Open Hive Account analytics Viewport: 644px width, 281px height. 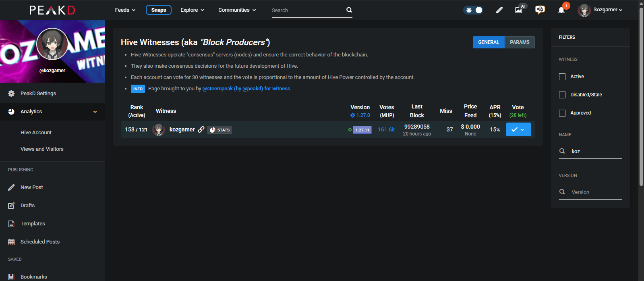tap(36, 133)
